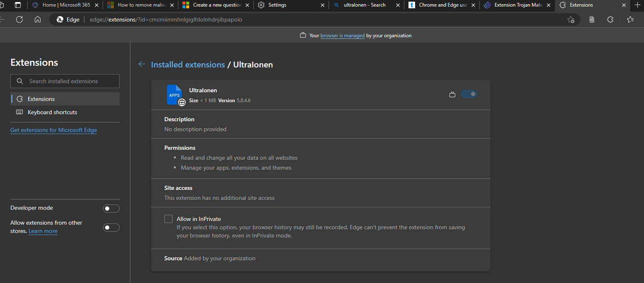Open tab actions menu icon at top left
The height and width of the screenshot is (283, 644).
tap(18, 5)
